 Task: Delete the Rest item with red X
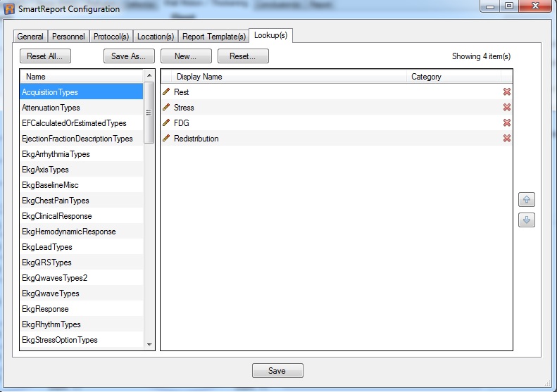pos(506,92)
